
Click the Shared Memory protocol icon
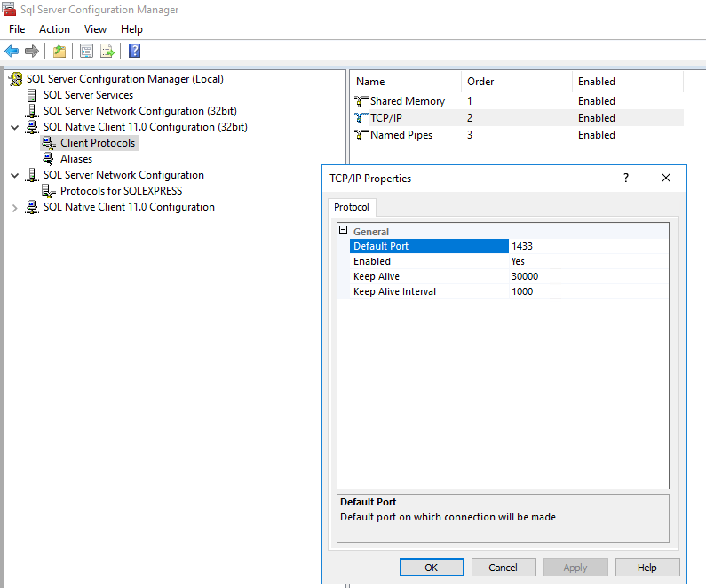click(x=361, y=101)
